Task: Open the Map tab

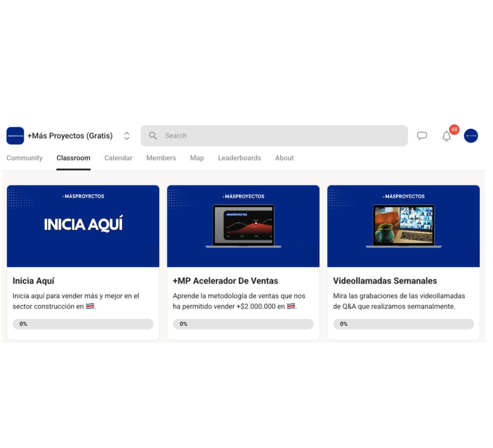Action: (x=197, y=158)
